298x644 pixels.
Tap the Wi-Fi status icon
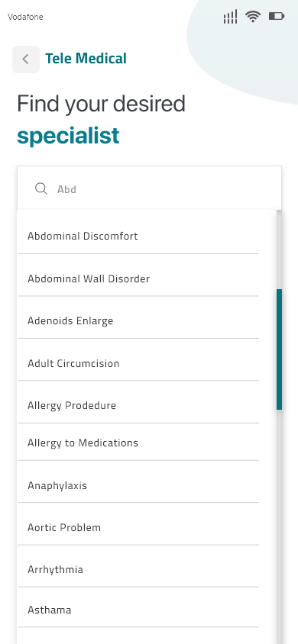tap(253, 17)
